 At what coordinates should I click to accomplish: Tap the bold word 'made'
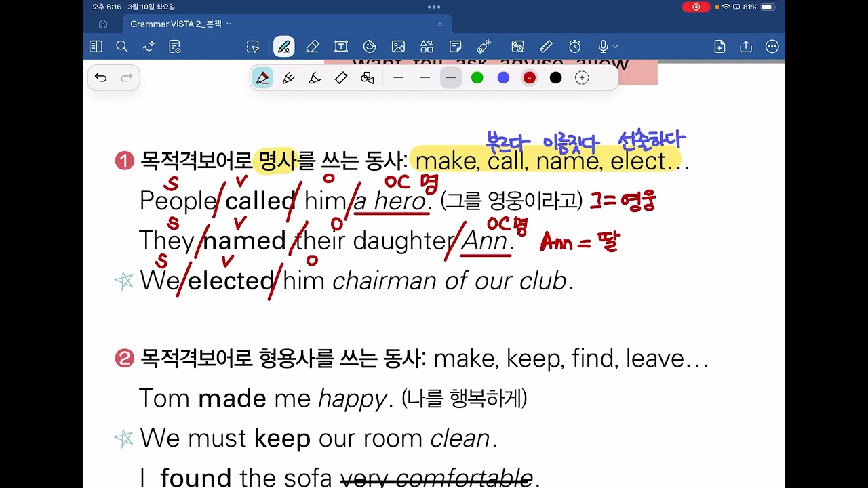coord(232,398)
